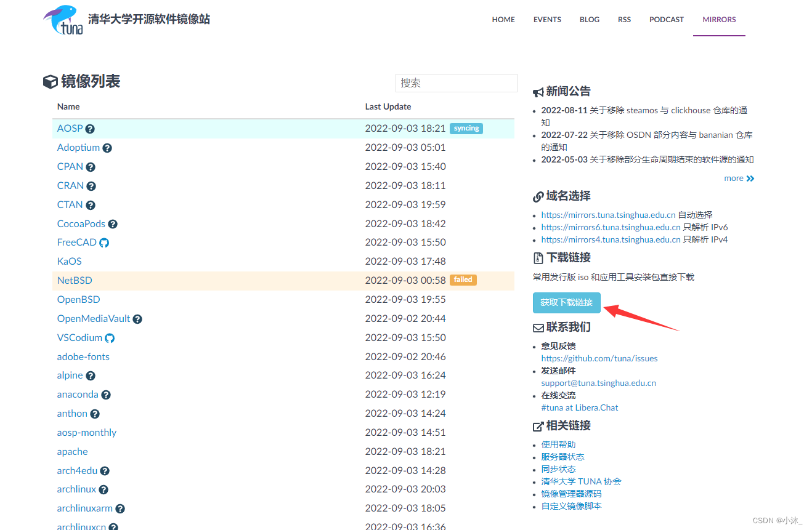Click the failed status badge

click(463, 280)
